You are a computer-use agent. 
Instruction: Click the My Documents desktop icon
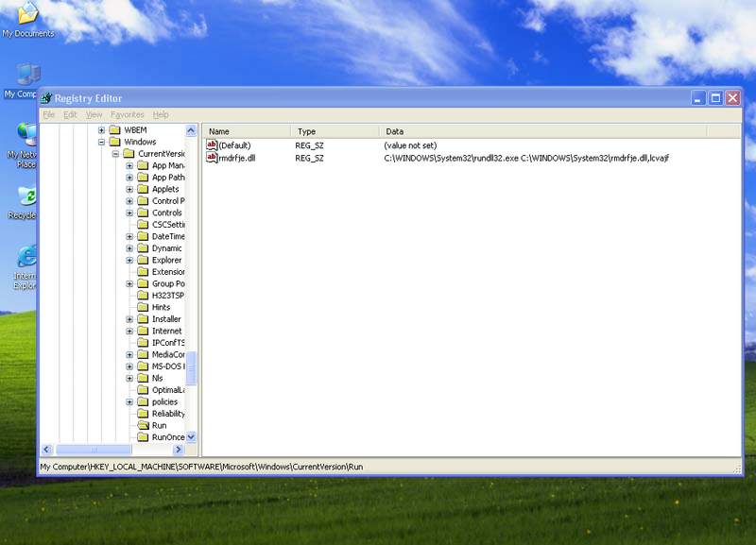coord(28,13)
